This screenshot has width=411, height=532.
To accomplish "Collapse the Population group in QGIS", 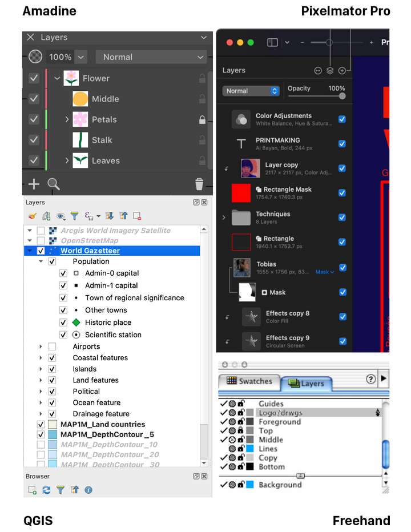I will 41,261.
